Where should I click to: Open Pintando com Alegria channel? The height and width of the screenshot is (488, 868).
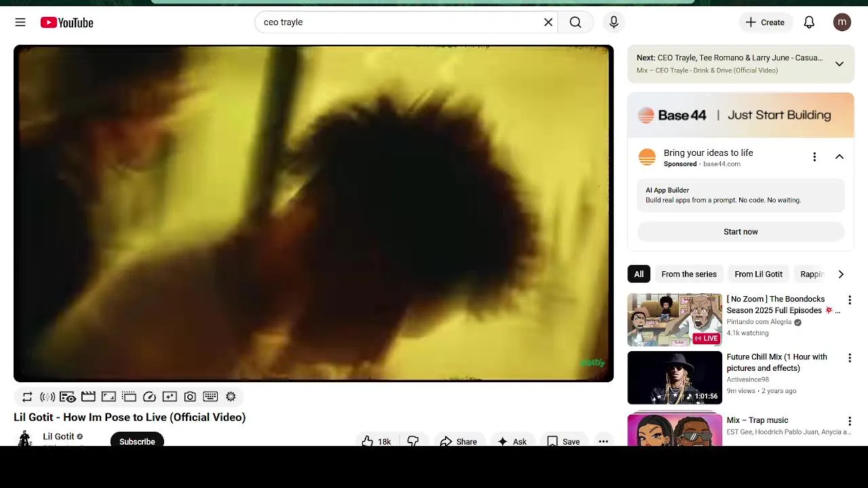point(759,322)
